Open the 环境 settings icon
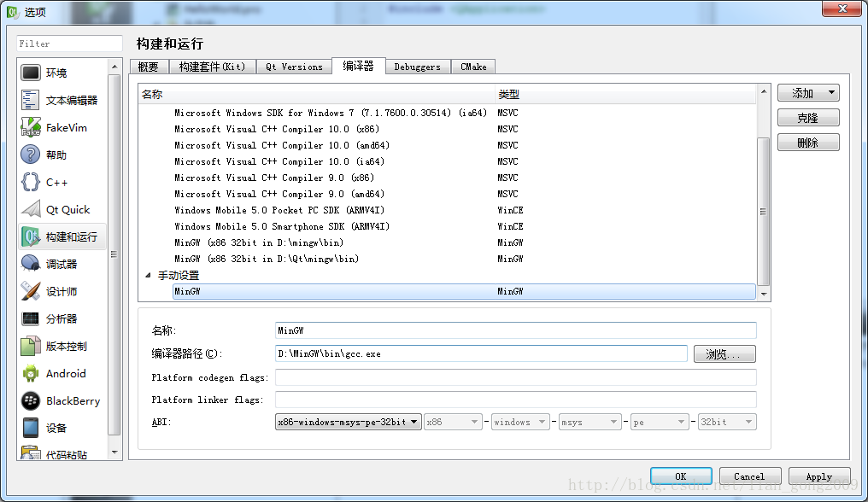This screenshot has width=868, height=502. pyautogui.click(x=31, y=73)
